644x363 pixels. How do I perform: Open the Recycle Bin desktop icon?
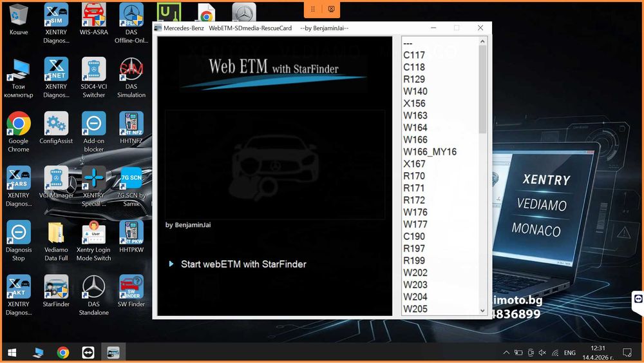click(19, 20)
